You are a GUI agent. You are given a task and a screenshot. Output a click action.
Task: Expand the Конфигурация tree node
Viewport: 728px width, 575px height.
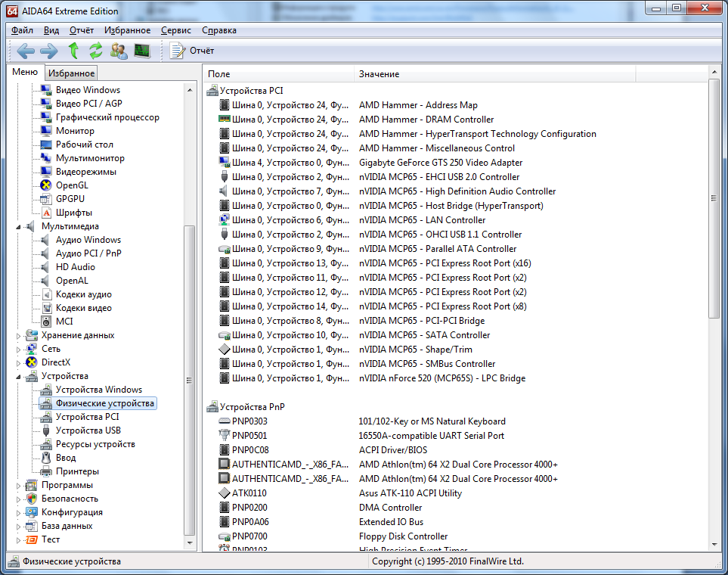(x=18, y=513)
